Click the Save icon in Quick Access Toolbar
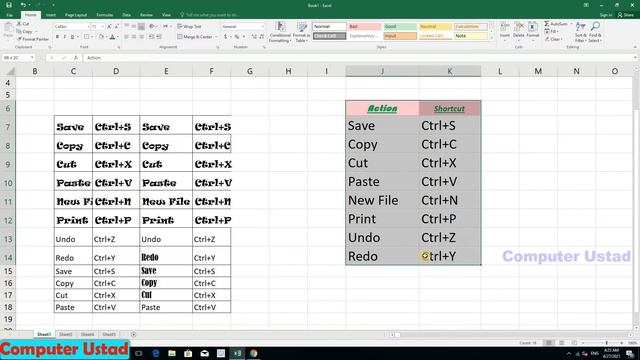This screenshot has width=640, height=360. [9, 5]
